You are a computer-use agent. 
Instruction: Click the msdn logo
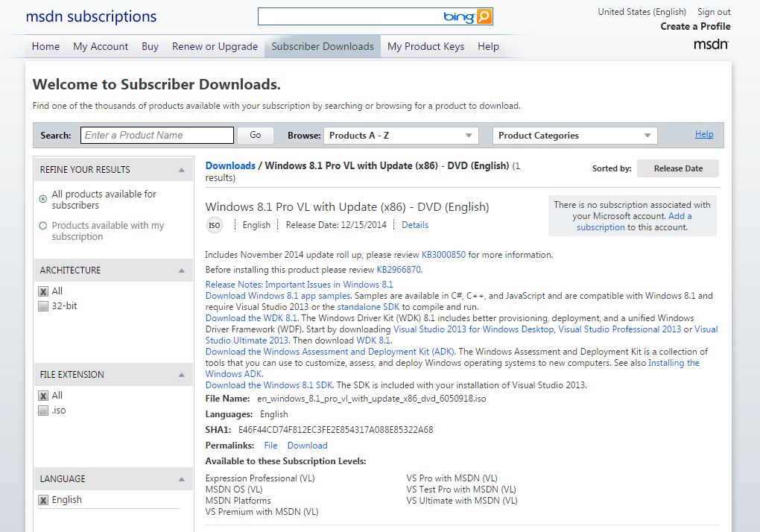coord(711,45)
